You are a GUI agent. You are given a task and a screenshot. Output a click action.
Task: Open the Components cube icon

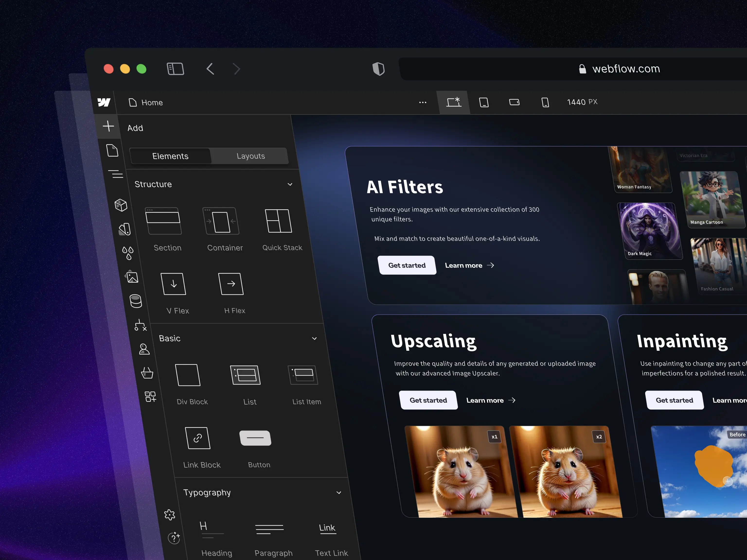click(121, 205)
